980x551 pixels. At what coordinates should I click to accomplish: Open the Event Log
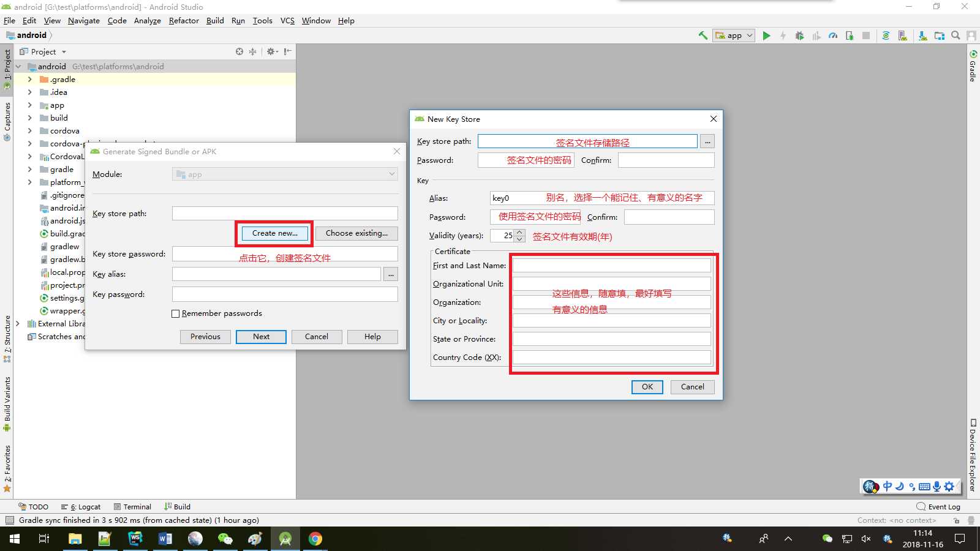coord(938,507)
